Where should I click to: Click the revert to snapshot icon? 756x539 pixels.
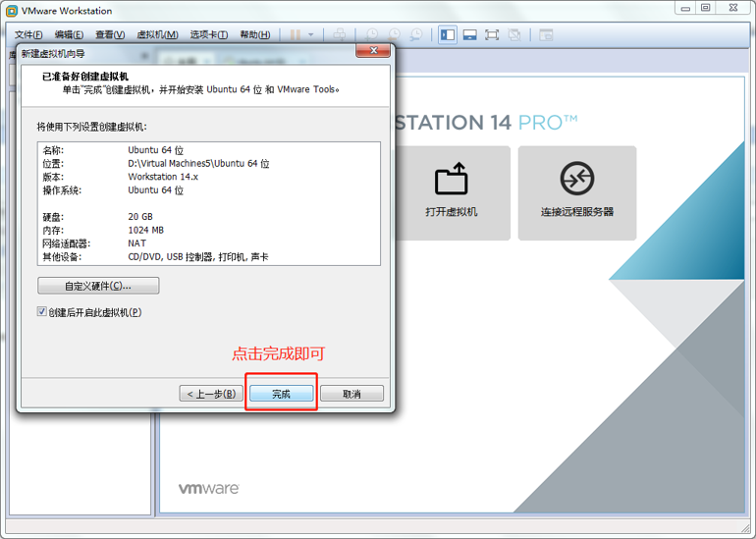point(395,34)
